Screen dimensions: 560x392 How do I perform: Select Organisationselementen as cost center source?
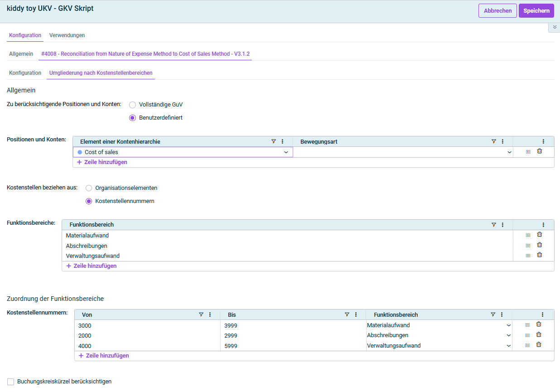tap(89, 188)
